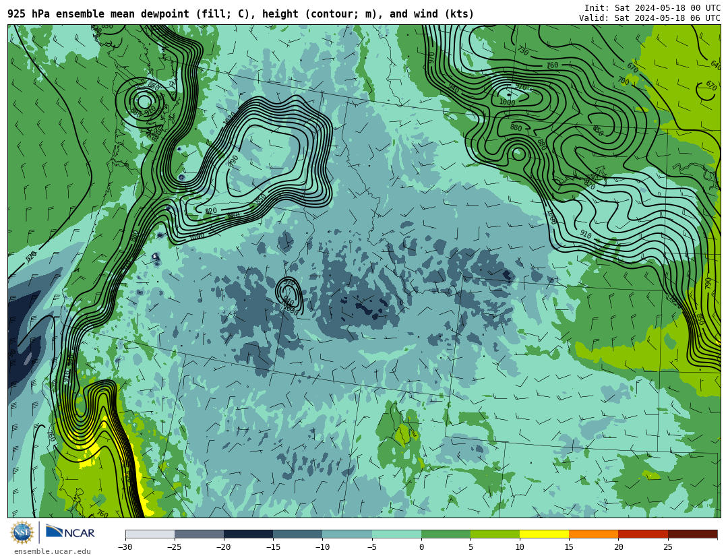Click the -15 colorbar tick label
The width and height of the screenshot is (728, 560).
pyautogui.click(x=272, y=547)
